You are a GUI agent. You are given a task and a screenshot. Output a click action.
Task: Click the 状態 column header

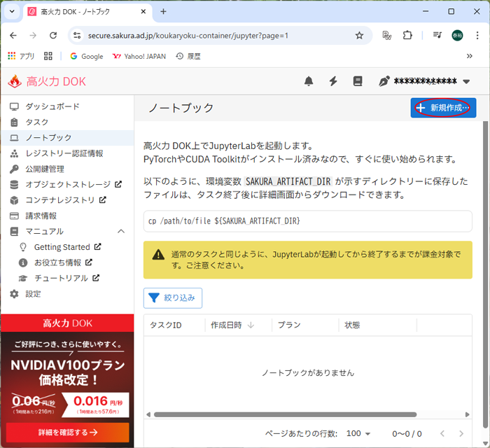tap(352, 325)
